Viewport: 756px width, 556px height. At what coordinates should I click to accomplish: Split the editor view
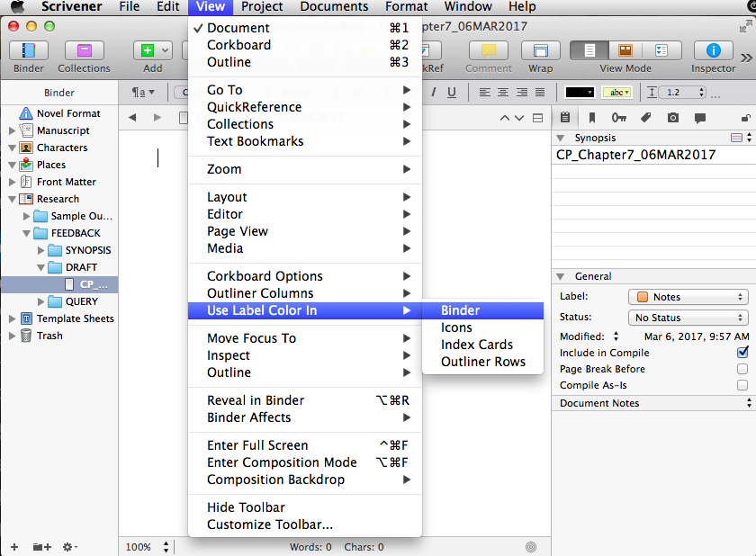[537, 118]
